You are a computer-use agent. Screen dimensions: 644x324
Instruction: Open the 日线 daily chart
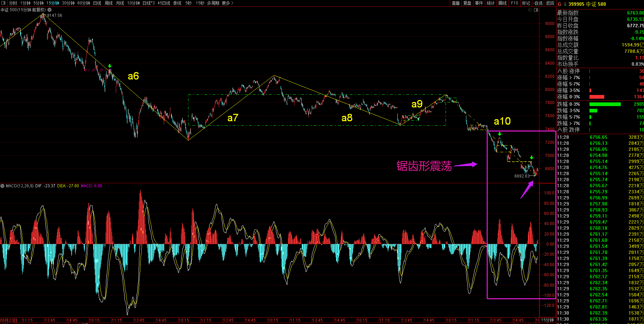(97, 3)
